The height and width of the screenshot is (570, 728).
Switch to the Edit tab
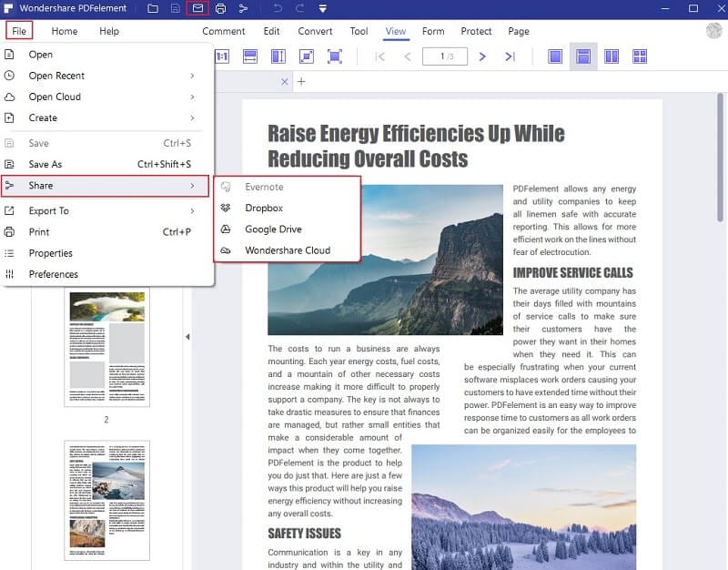(x=271, y=31)
